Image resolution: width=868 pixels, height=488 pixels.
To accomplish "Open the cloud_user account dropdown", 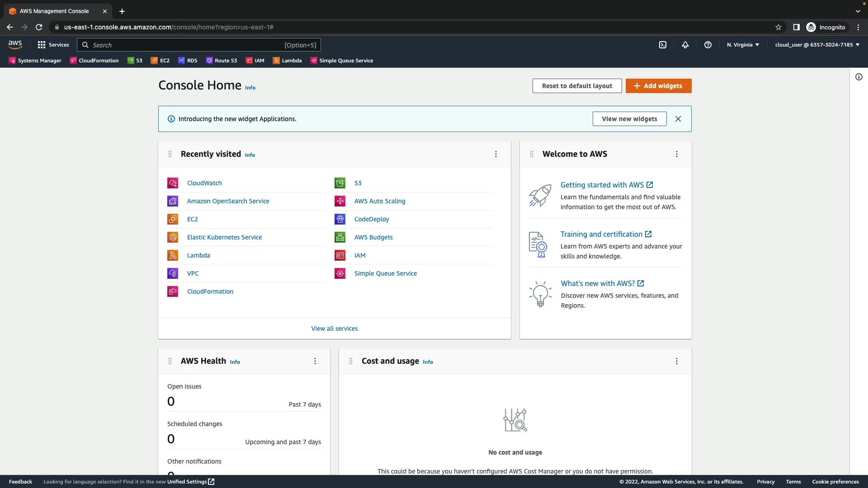I will (x=817, y=45).
